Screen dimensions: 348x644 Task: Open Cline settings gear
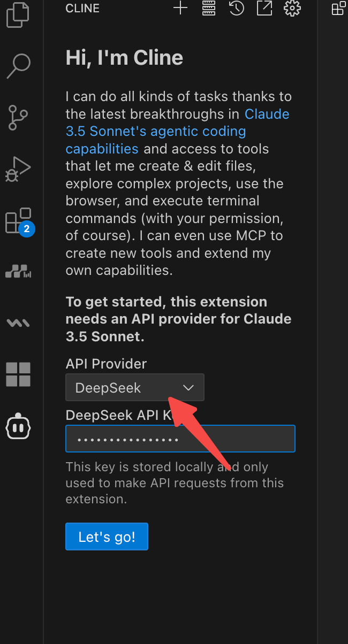click(x=292, y=8)
